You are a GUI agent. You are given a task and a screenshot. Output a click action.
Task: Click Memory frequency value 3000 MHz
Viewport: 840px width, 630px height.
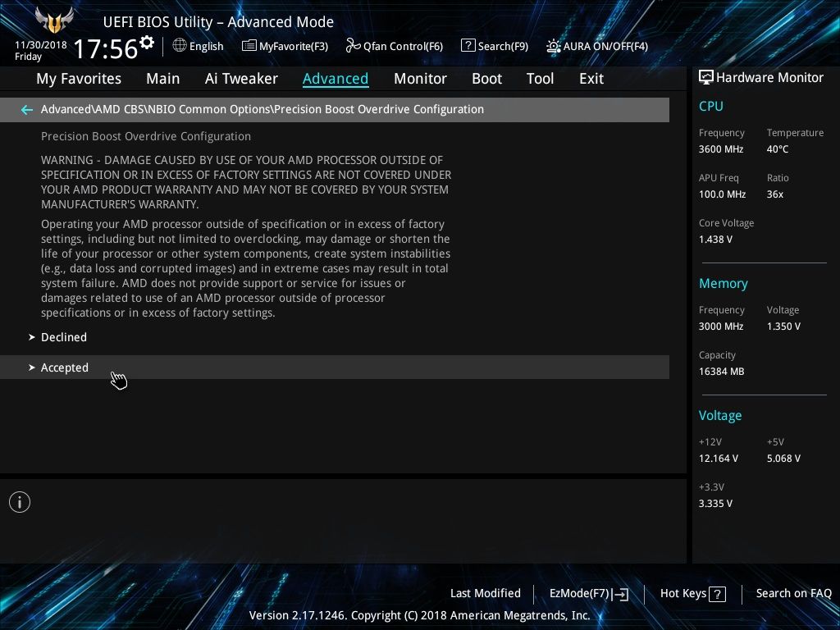click(720, 326)
